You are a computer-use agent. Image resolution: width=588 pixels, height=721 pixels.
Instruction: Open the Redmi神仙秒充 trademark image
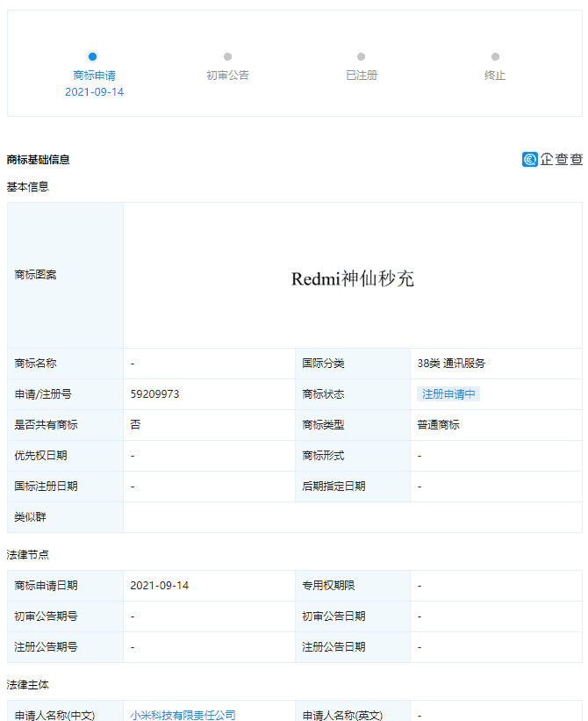pos(353,278)
